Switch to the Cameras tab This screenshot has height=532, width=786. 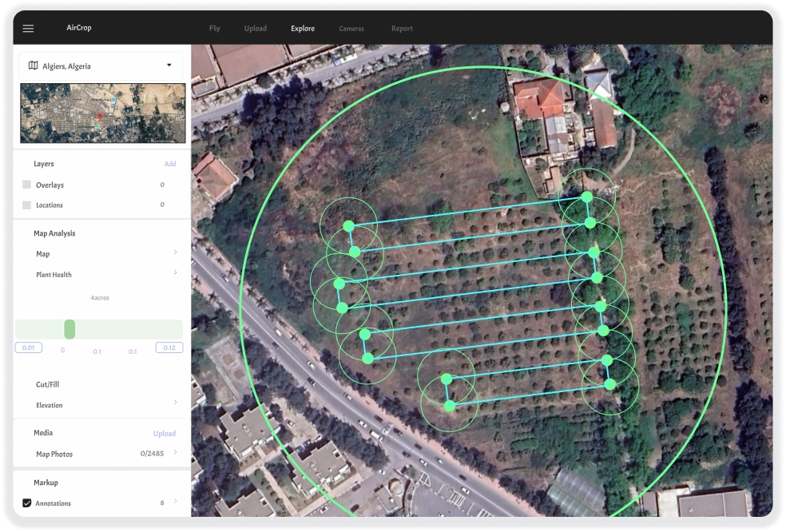[351, 28]
